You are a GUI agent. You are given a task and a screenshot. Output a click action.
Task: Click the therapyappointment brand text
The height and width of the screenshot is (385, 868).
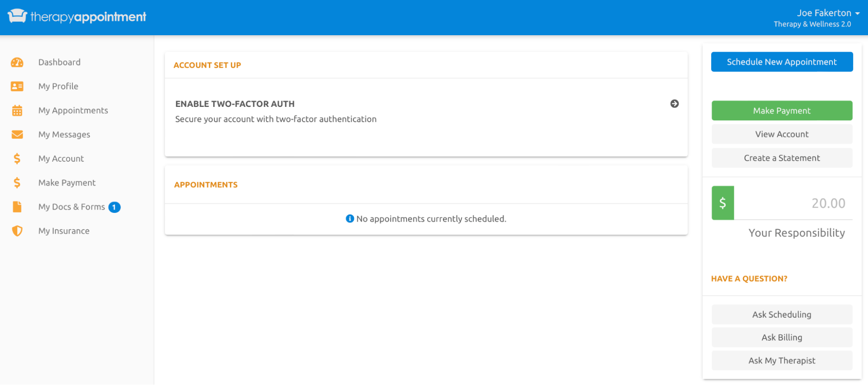click(88, 17)
